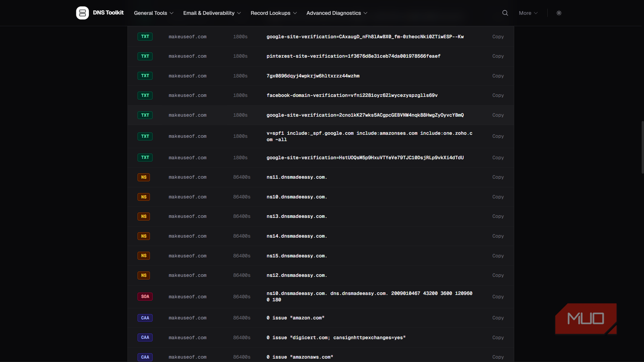Image resolution: width=644 pixels, height=362 pixels.
Task: Open the Record Lookups dropdown menu
Action: point(274,13)
